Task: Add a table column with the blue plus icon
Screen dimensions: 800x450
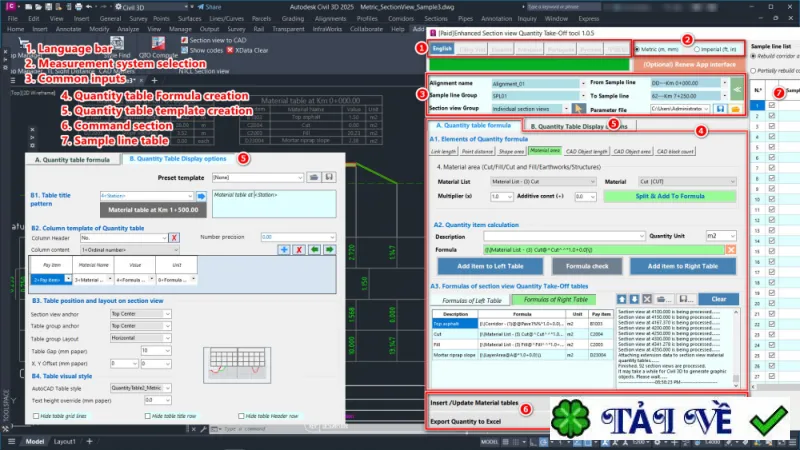Action: click(284, 249)
